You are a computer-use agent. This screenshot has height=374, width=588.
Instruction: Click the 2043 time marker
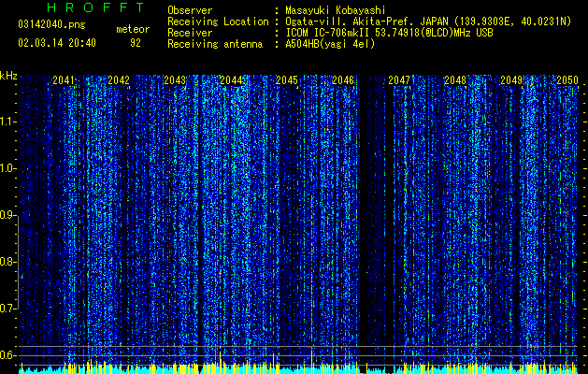[175, 80]
